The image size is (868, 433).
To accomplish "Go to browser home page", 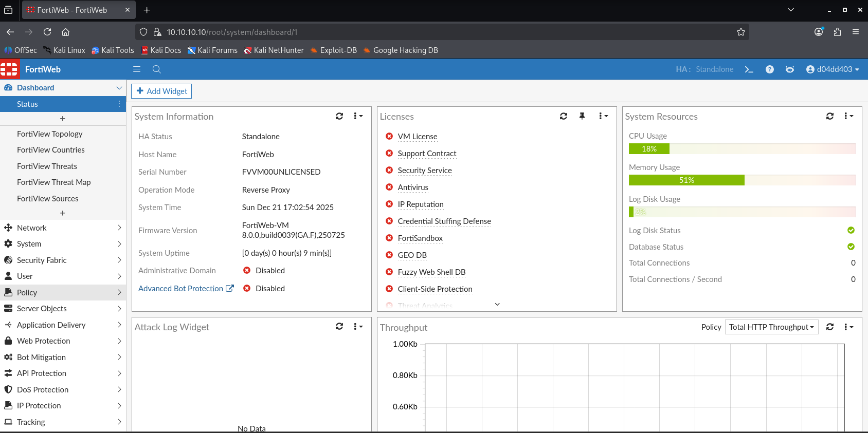I will 65,32.
